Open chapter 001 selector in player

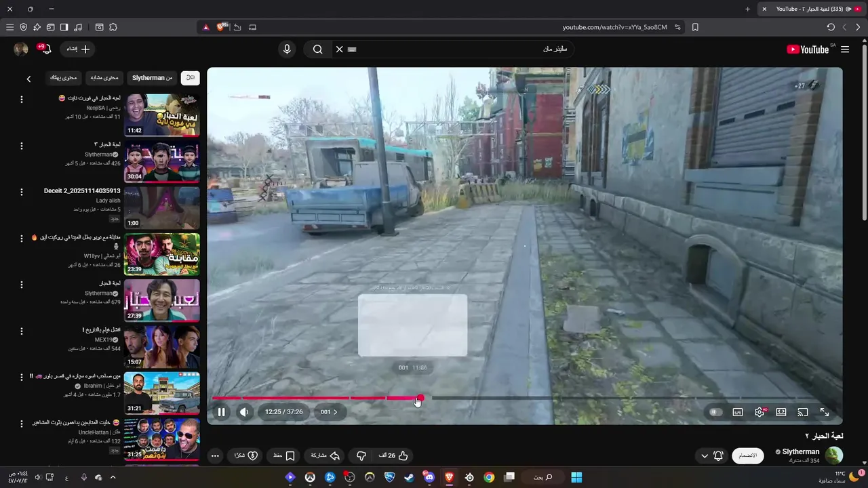coord(329,412)
